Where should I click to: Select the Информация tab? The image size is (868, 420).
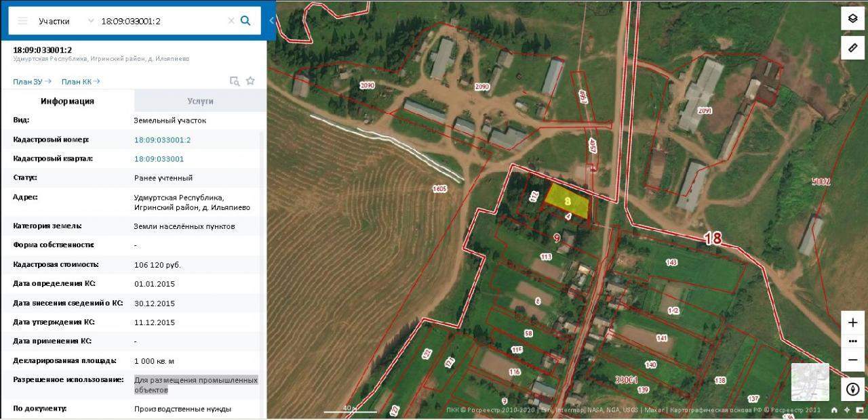tap(67, 101)
